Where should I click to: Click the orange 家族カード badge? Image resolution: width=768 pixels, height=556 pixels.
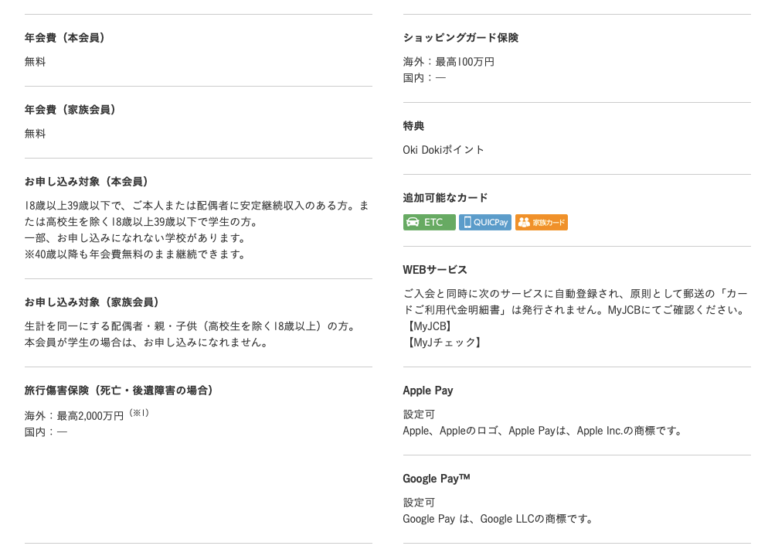[x=541, y=222]
